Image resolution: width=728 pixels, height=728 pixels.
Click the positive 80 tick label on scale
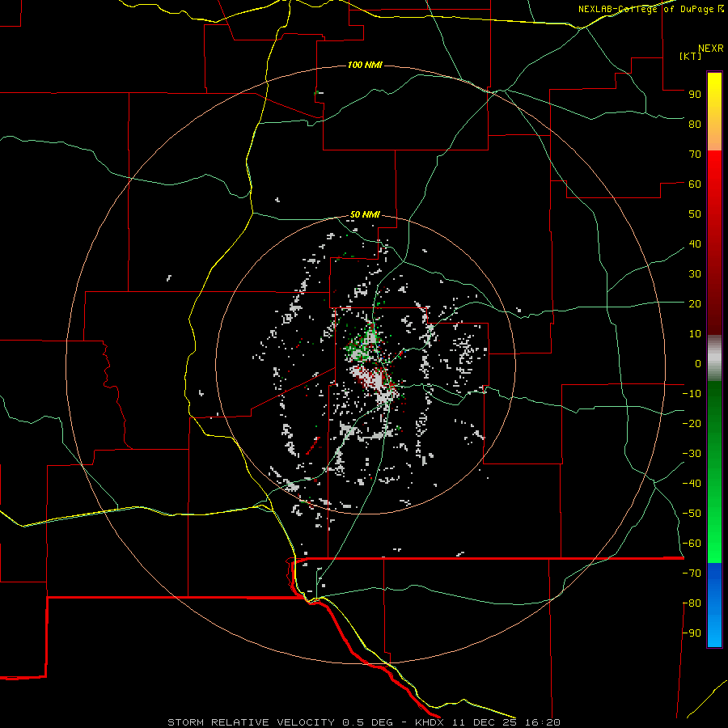[695, 124]
